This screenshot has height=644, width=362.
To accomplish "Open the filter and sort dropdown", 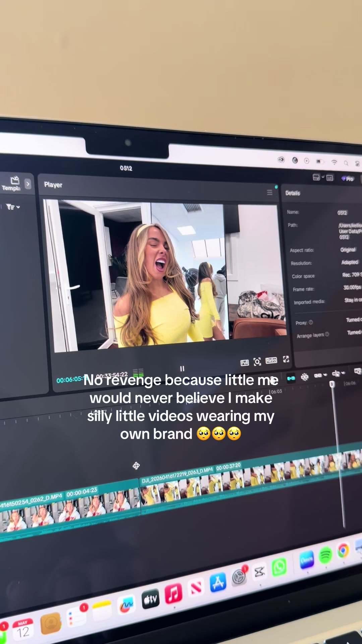I will pos(13,207).
